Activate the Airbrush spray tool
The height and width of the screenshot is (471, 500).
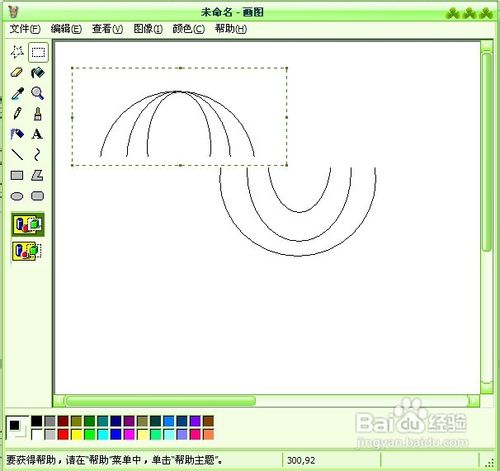[x=17, y=134]
